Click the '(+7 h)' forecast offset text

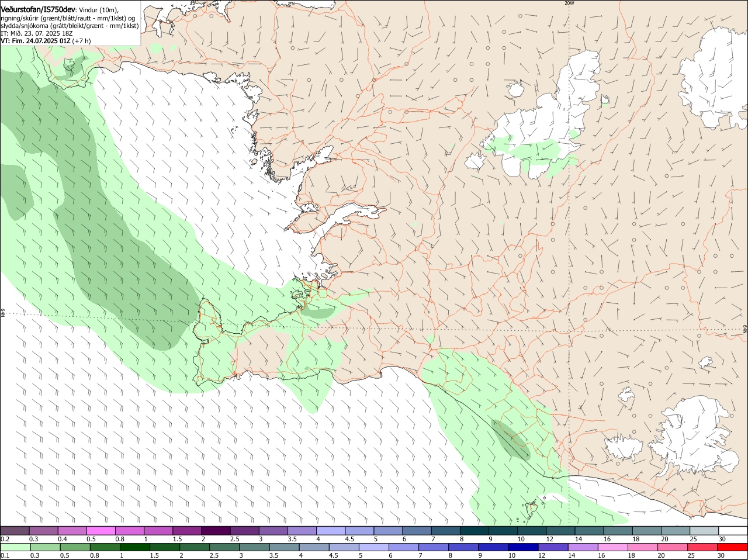tap(82, 41)
